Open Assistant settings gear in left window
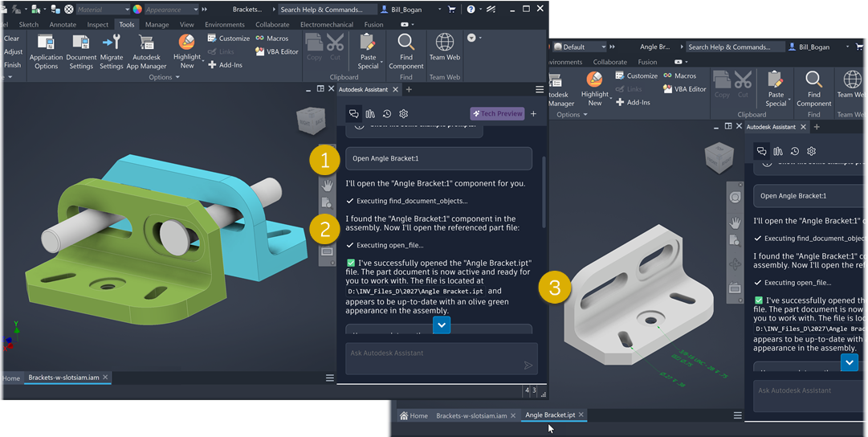Screen dimensions: 868x437 404,113
